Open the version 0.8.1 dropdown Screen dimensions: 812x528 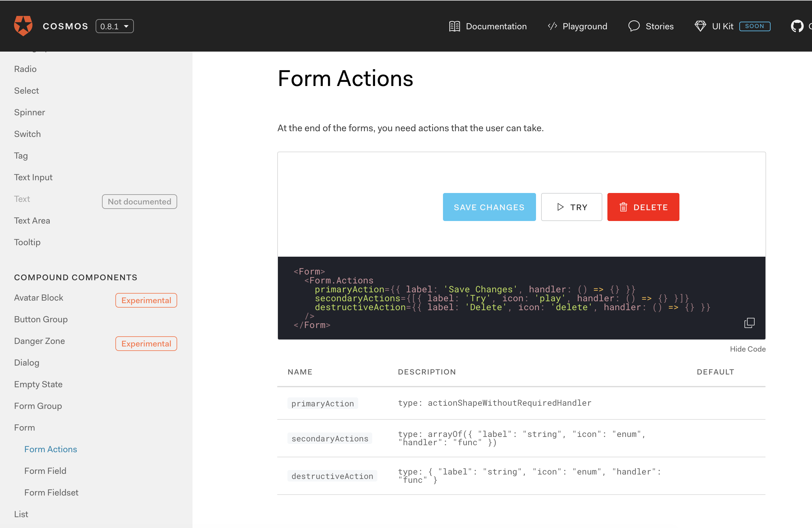114,26
